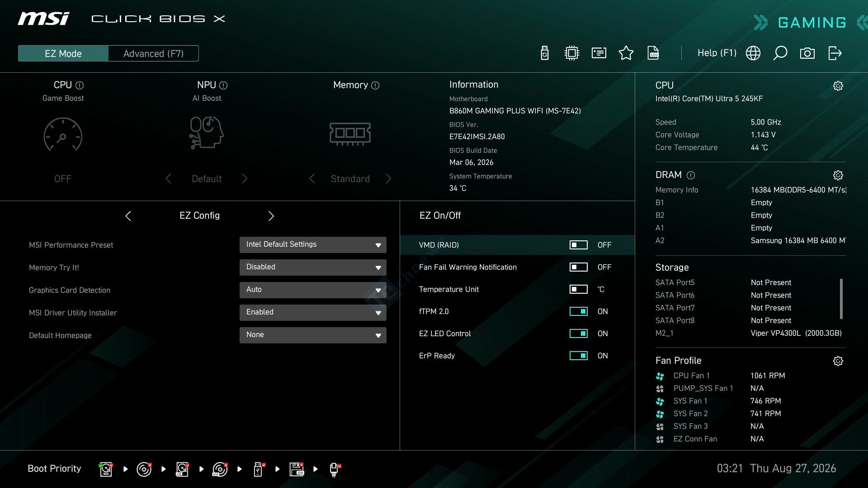868x488 pixels.
Task: Click the Memory module icon
Action: tap(350, 134)
